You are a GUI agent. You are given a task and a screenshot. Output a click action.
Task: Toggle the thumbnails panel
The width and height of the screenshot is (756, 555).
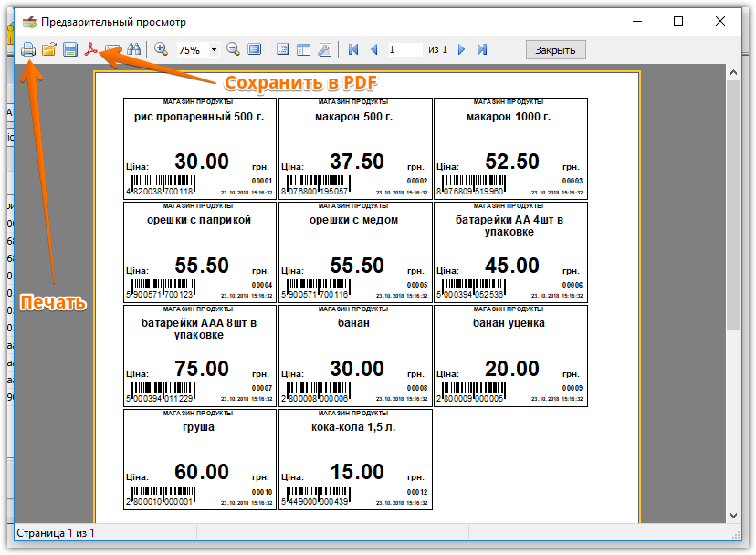click(x=303, y=49)
